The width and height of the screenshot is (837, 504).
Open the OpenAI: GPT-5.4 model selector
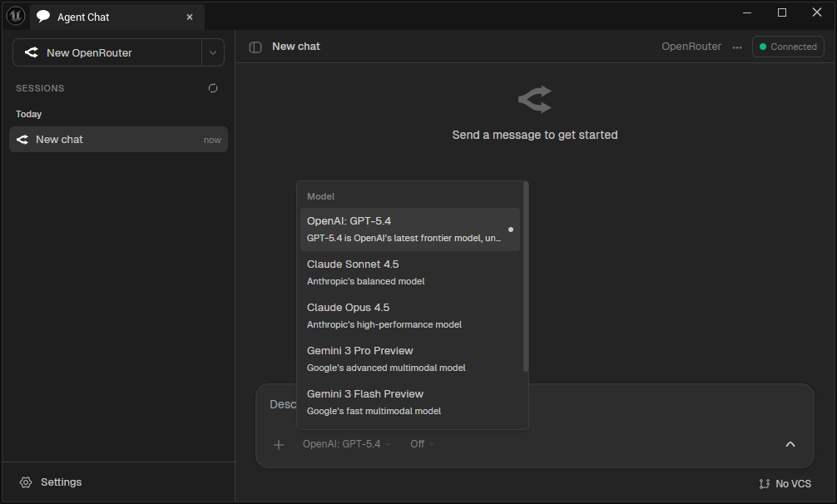coord(346,444)
